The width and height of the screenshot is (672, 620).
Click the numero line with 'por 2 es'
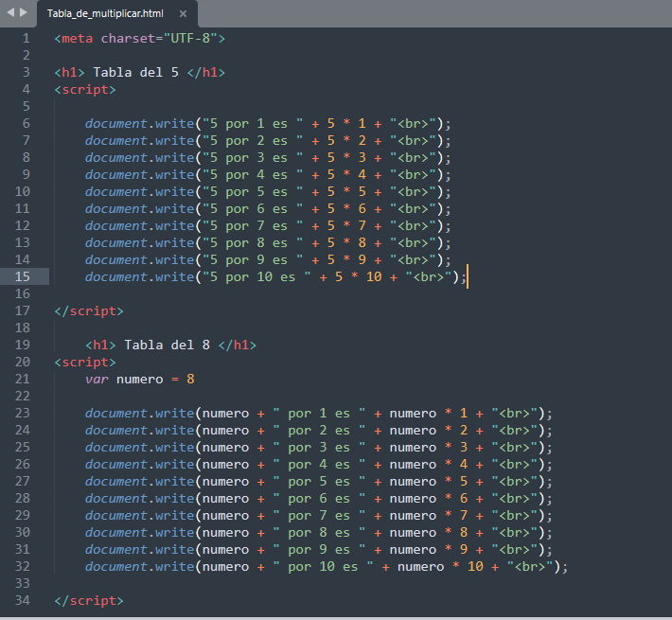click(x=318, y=430)
